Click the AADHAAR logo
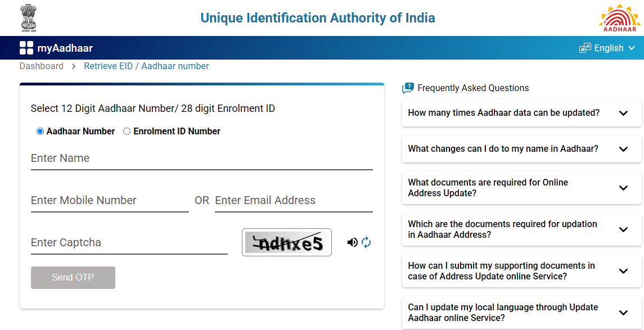The image size is (644, 330). pos(619,17)
